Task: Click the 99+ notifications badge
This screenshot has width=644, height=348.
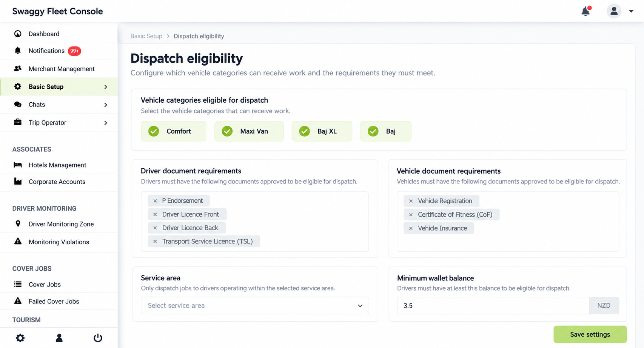Action: (74, 51)
